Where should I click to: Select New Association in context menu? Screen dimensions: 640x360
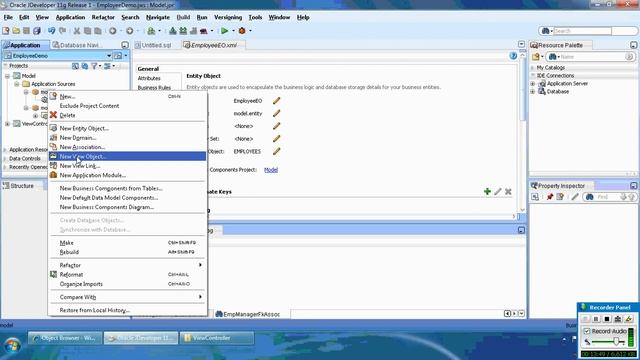(x=127, y=147)
